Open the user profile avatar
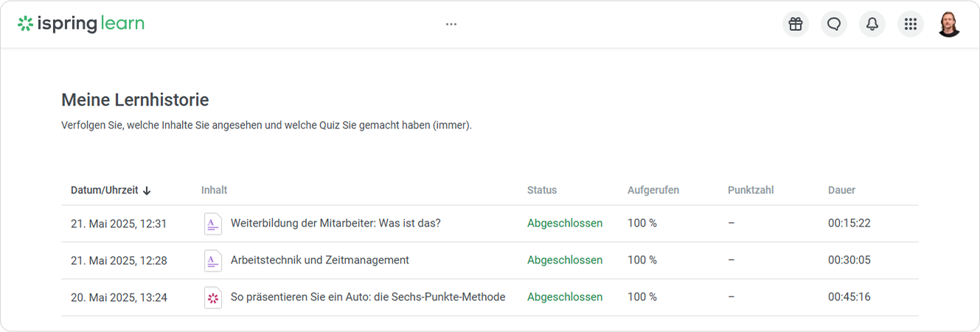 (x=949, y=24)
